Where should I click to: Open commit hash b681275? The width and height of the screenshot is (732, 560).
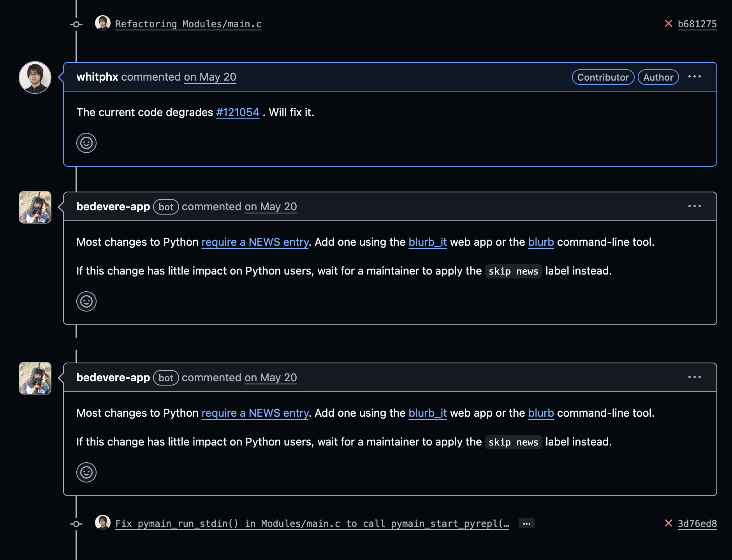click(x=697, y=24)
